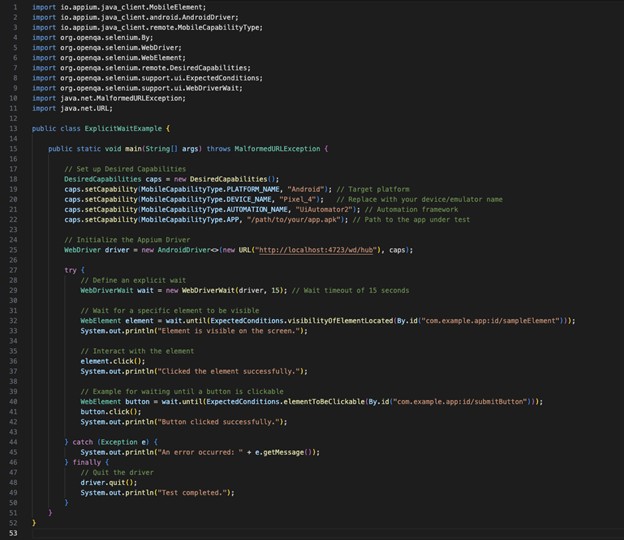
Task: Click the "Define an explicit wait" comment
Action: click(x=133, y=280)
